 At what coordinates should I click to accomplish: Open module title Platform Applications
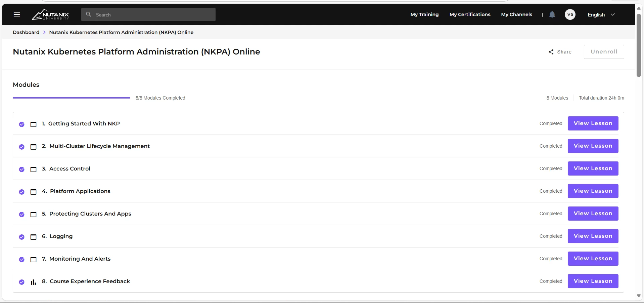coord(80,191)
